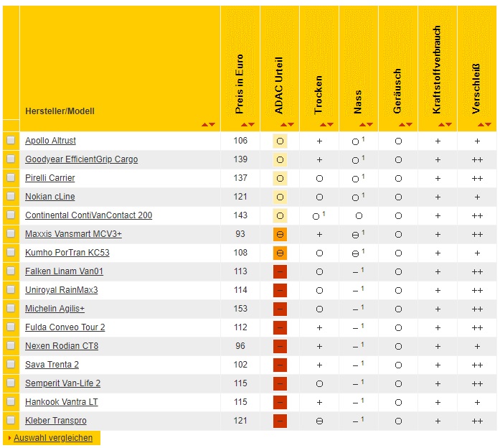Image resolution: width=500 pixels, height=448 pixels.
Task: Select the Kumho PorTran KC53 checkbox
Action: 11,252
